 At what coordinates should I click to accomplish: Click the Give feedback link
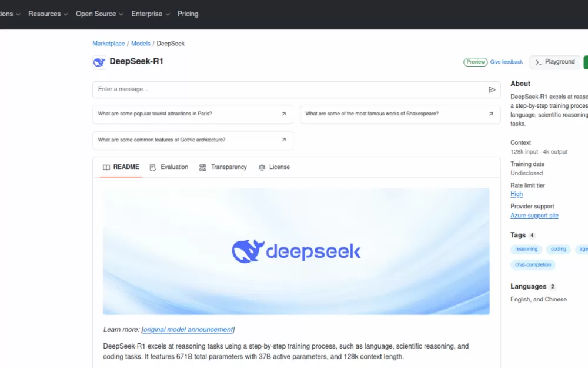506,62
